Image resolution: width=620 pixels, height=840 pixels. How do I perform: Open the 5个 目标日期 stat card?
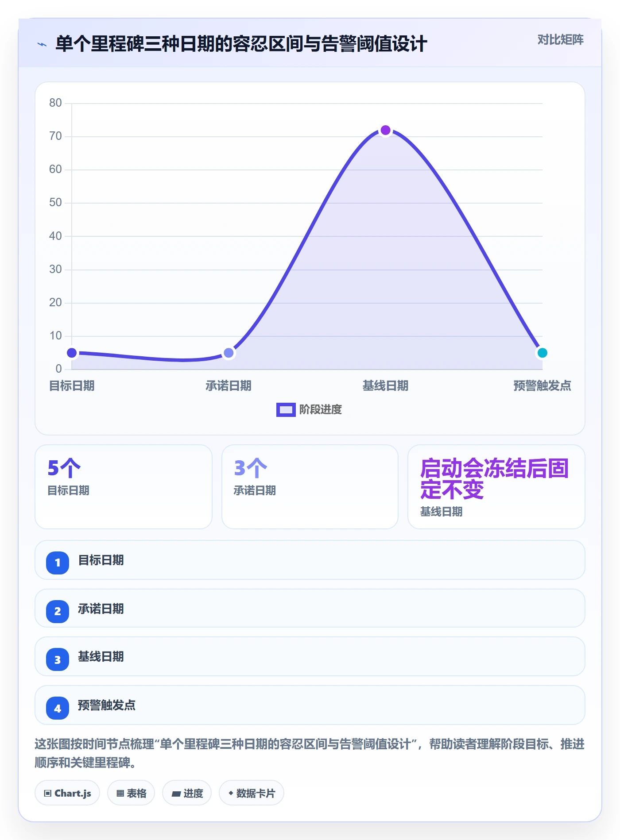click(124, 487)
